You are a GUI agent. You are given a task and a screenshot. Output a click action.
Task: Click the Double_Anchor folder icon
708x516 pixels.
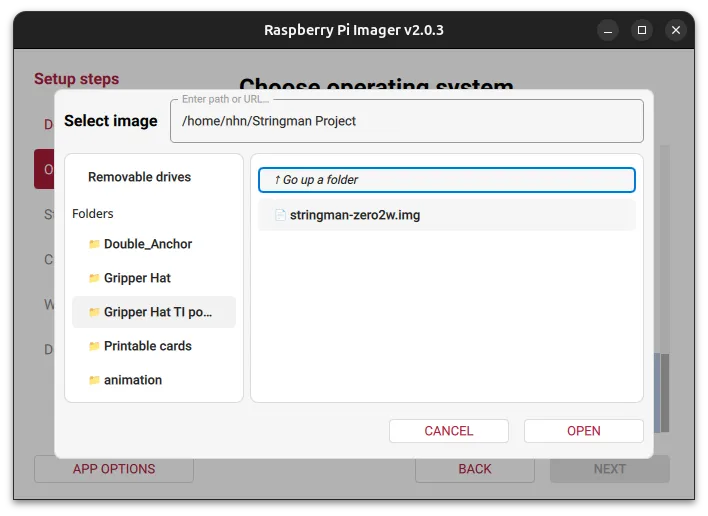point(94,244)
